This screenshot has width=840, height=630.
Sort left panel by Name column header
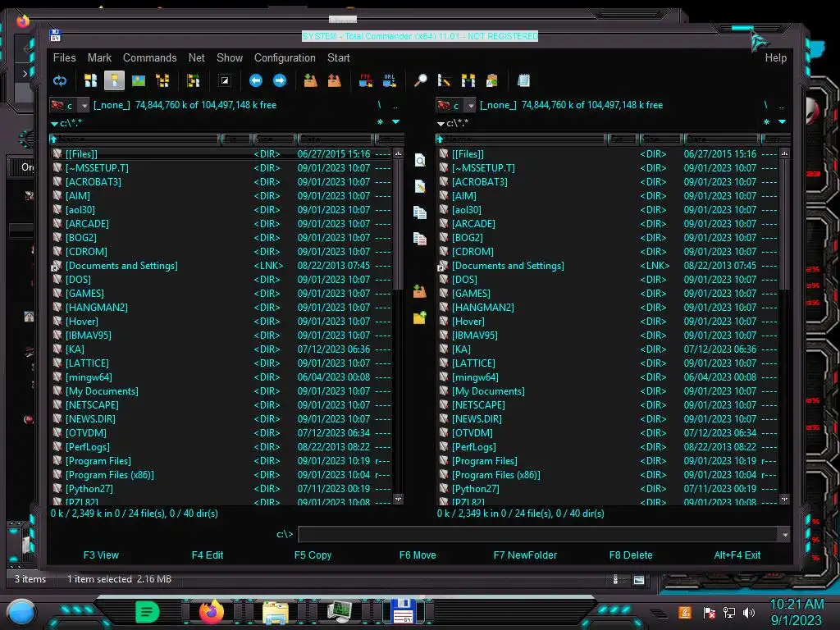[x=135, y=139]
